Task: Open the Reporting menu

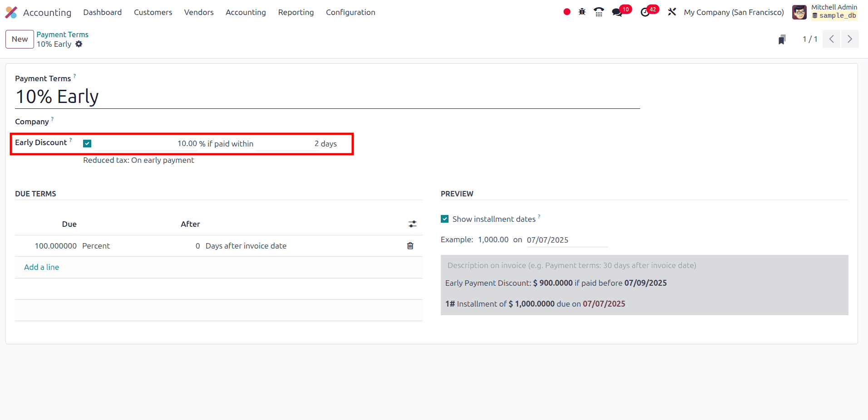Action: 296,12
